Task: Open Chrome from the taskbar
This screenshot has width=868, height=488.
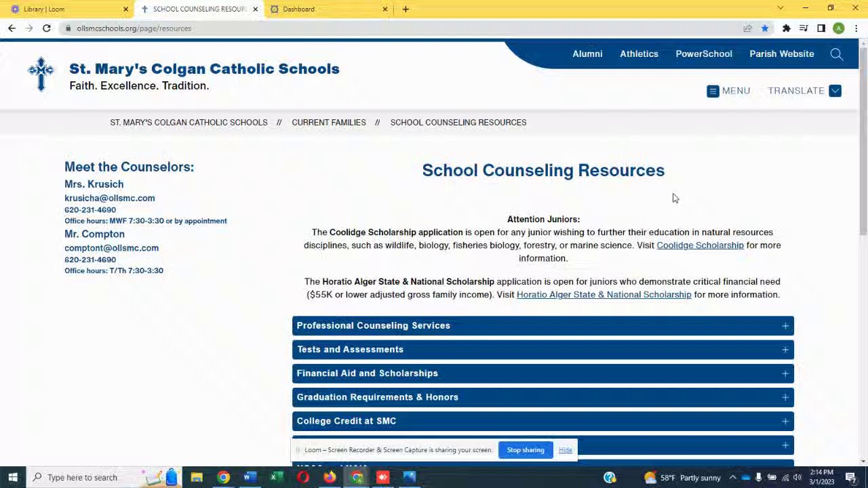Action: tap(223, 477)
